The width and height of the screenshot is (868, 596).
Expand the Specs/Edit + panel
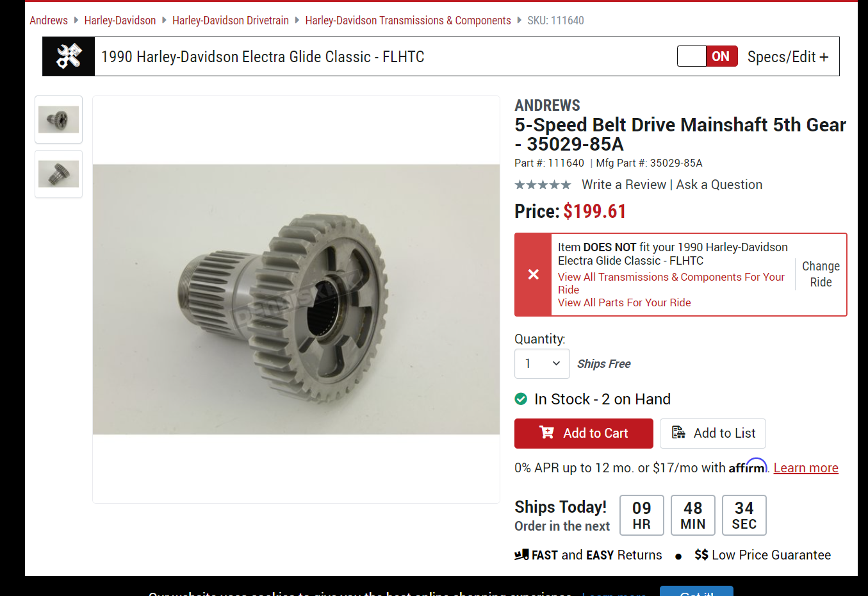788,57
